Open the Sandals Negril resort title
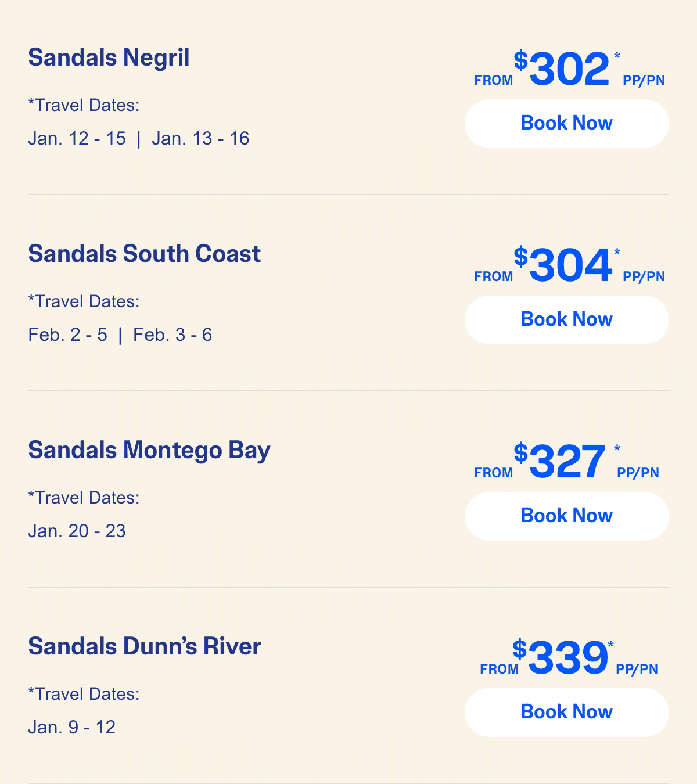The width and height of the screenshot is (697, 784). pyautogui.click(x=109, y=57)
